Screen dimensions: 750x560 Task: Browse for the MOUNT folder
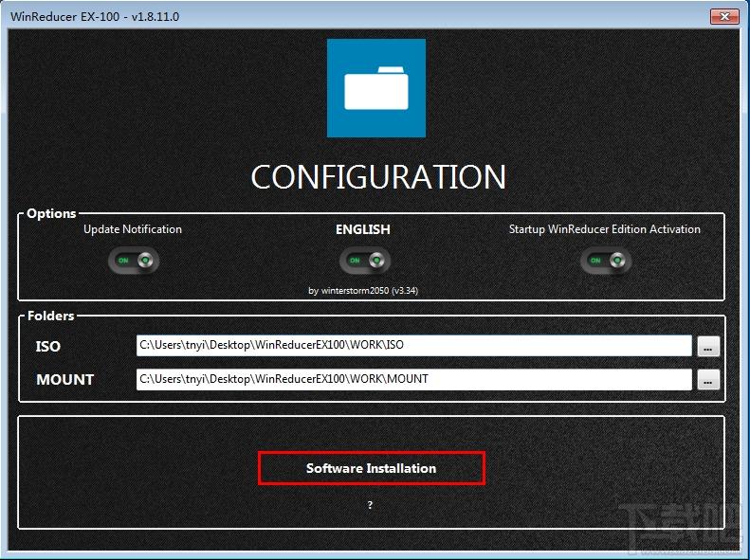[708, 380]
